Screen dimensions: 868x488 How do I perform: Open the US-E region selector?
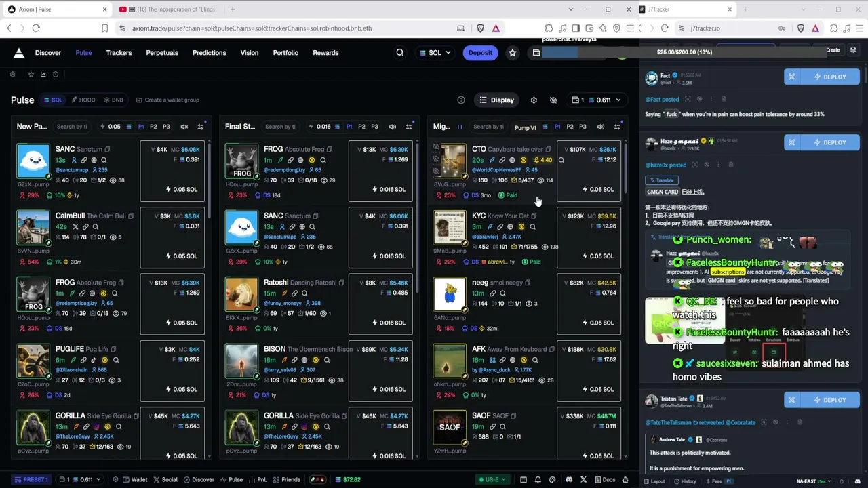pyautogui.click(x=493, y=480)
